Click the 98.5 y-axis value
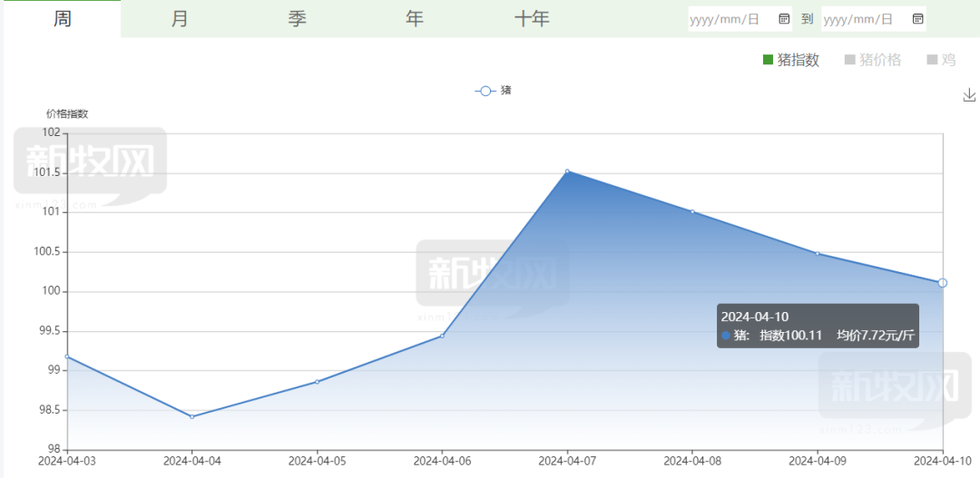This screenshot has height=478, width=980. point(50,411)
